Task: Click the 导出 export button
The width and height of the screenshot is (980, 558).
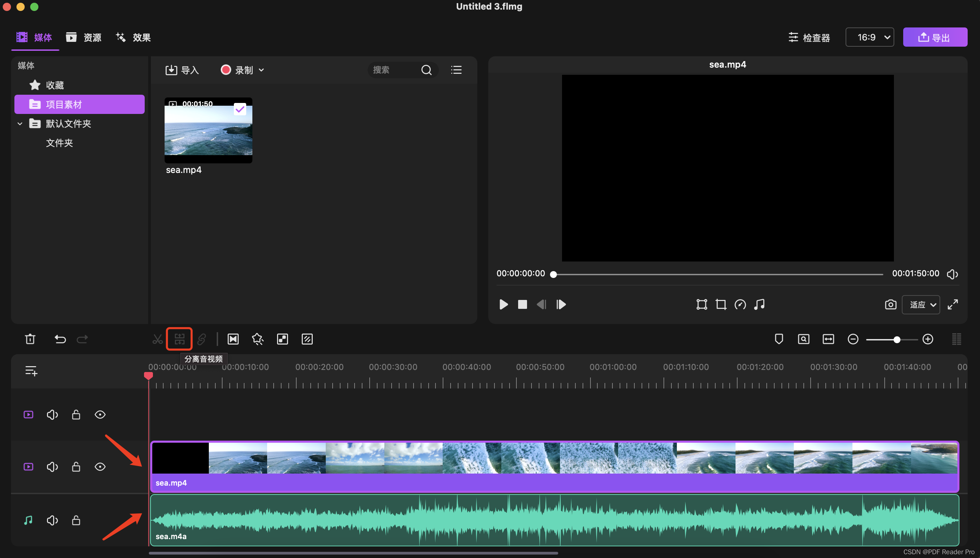Action: tap(935, 37)
